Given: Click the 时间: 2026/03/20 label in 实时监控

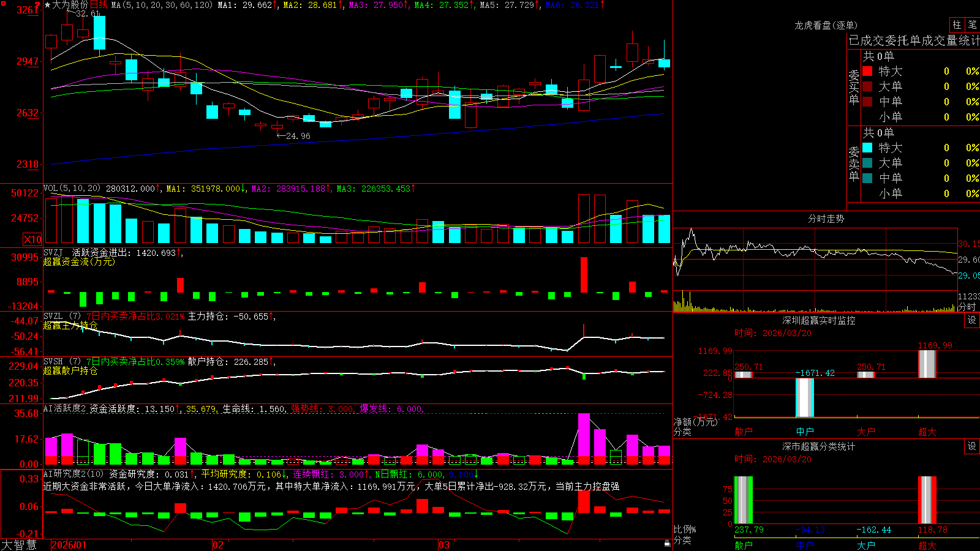Looking at the screenshot, I should coord(773,333).
